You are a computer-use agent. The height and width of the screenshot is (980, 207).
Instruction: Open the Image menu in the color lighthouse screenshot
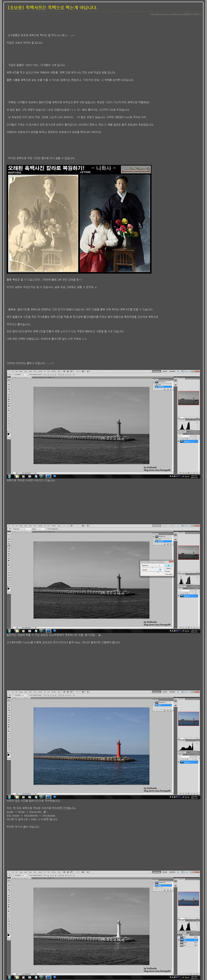pyautogui.click(x=20, y=692)
